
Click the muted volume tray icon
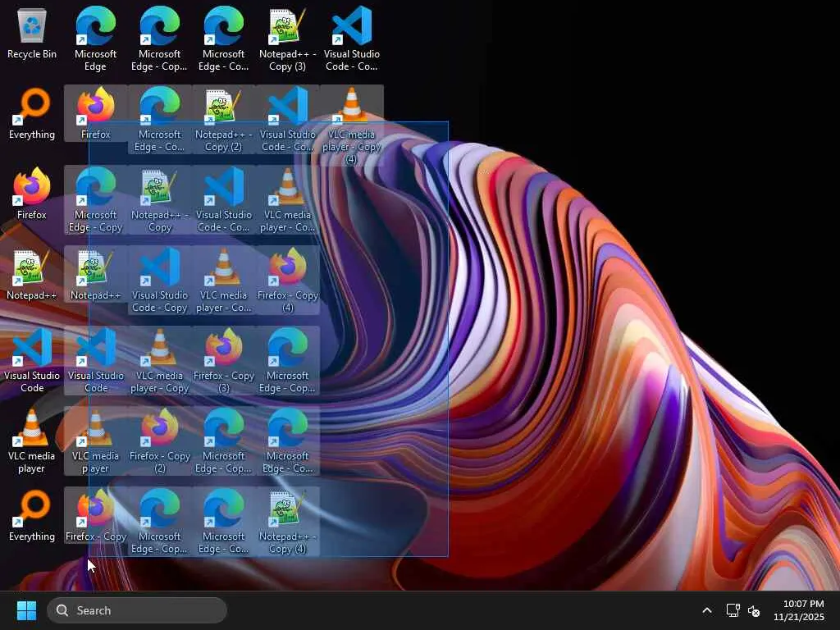coord(754,610)
